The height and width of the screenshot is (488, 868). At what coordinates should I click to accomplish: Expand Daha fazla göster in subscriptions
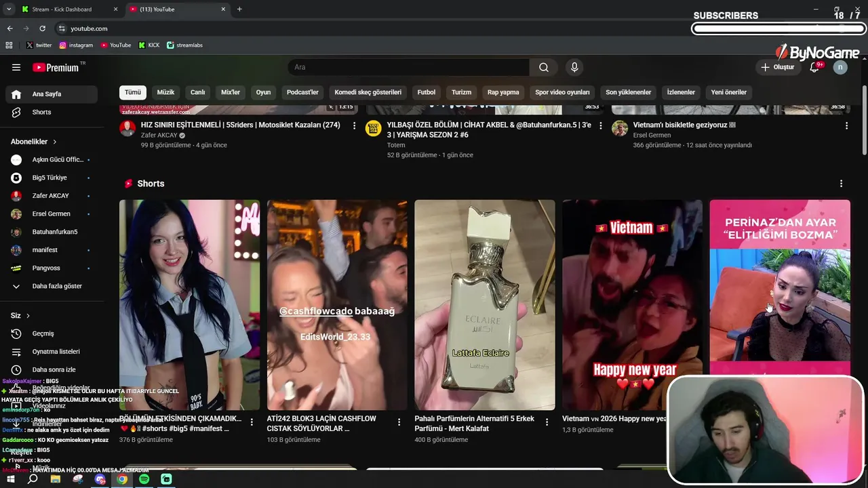pos(52,286)
